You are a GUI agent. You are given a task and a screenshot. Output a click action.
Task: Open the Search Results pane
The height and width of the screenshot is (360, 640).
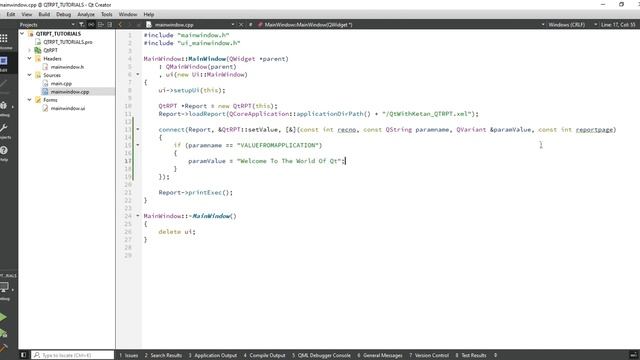pos(163,356)
